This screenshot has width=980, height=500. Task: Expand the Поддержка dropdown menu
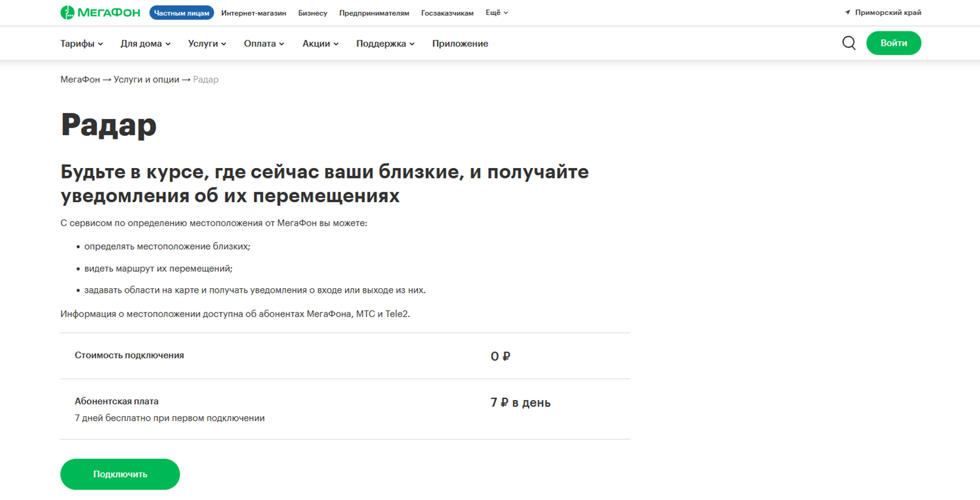[x=385, y=44]
